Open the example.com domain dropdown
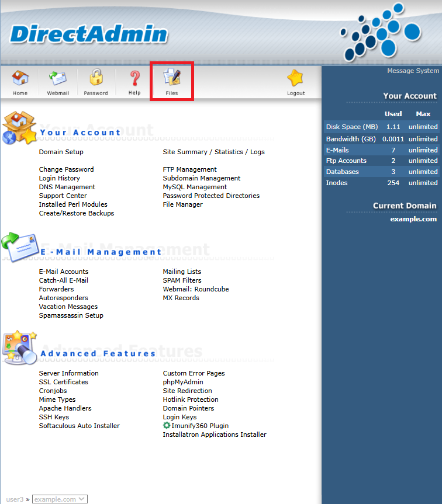The height and width of the screenshot is (504, 442). pyautogui.click(x=60, y=499)
